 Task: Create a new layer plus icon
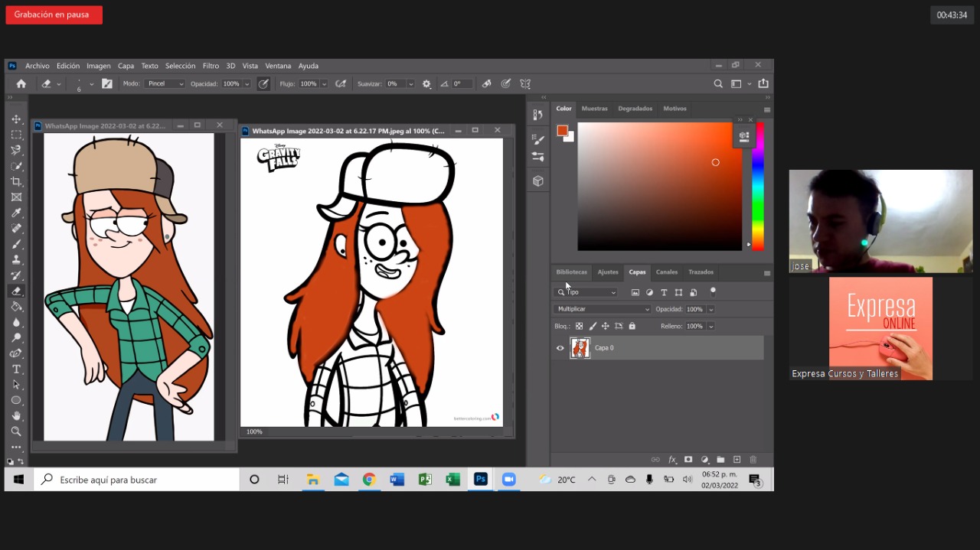coord(737,460)
